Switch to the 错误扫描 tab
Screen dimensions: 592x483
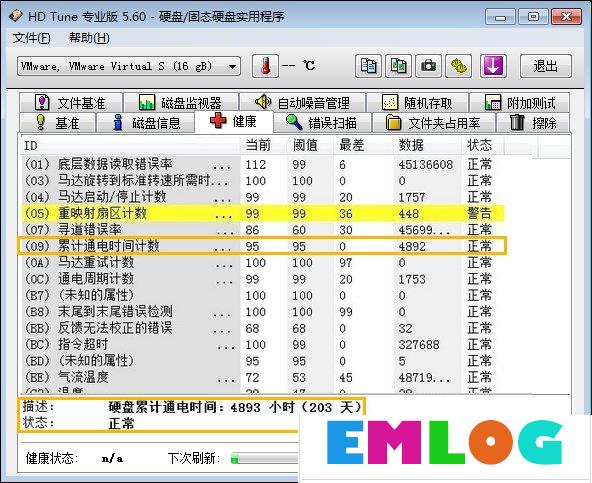(x=322, y=122)
